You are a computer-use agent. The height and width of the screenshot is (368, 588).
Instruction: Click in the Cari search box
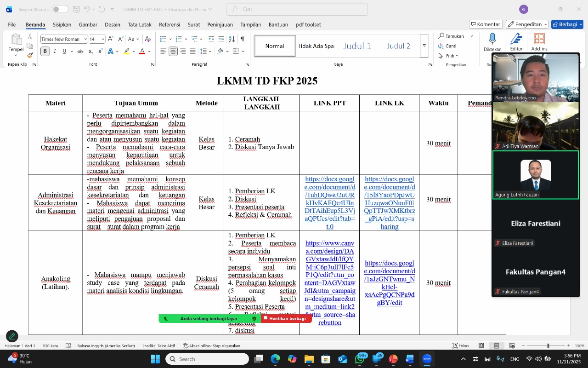coord(297,9)
